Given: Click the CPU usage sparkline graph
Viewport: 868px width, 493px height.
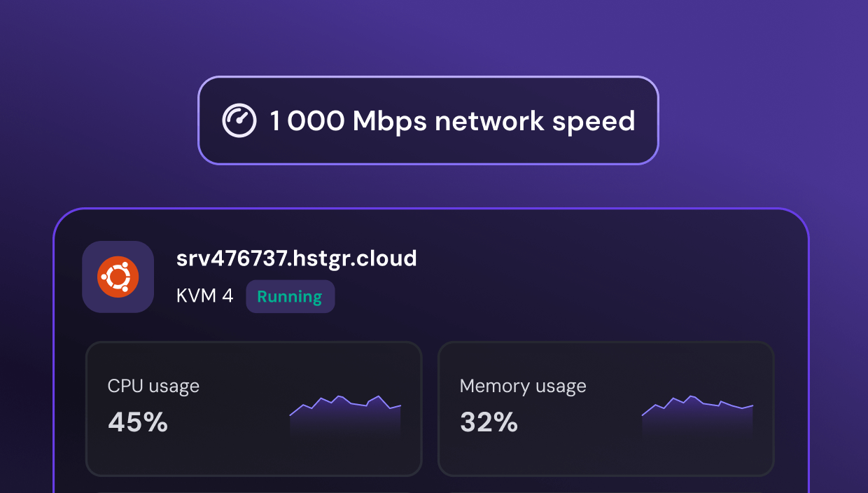Looking at the screenshot, I should pos(345,417).
